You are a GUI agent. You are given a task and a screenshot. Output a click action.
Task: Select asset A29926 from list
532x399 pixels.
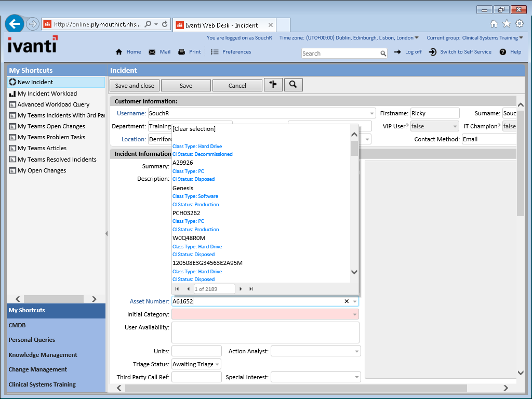pyautogui.click(x=183, y=163)
